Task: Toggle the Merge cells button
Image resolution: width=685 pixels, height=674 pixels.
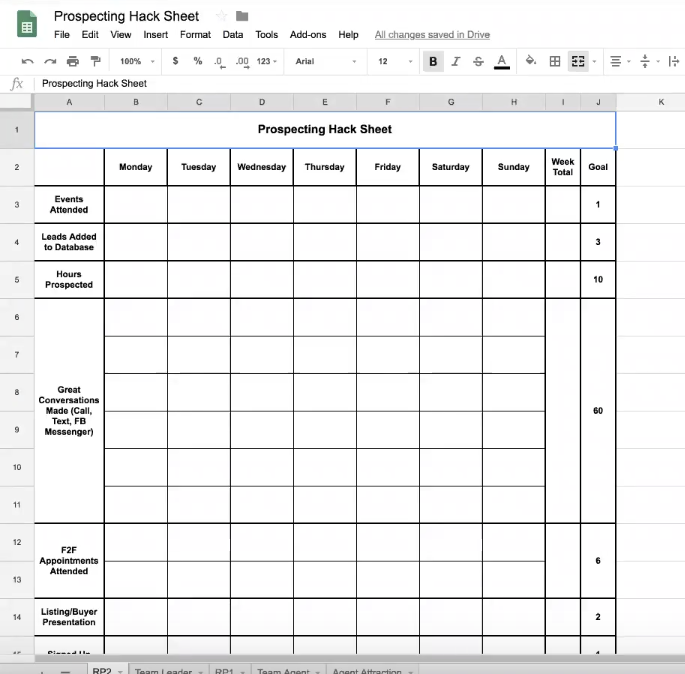Action: [578, 61]
